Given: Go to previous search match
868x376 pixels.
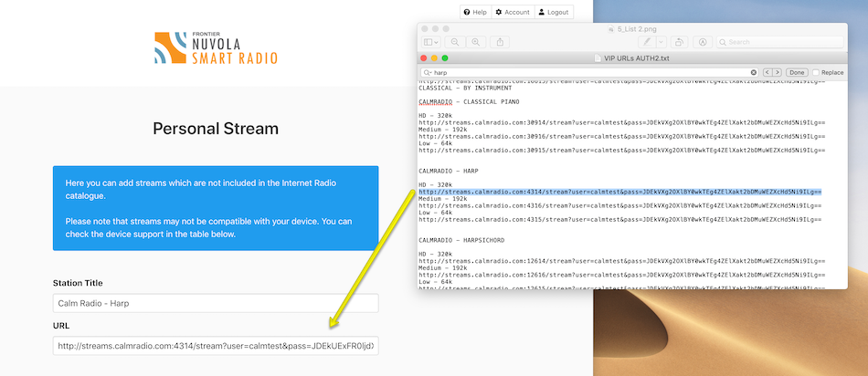Looking at the screenshot, I should (767, 72).
